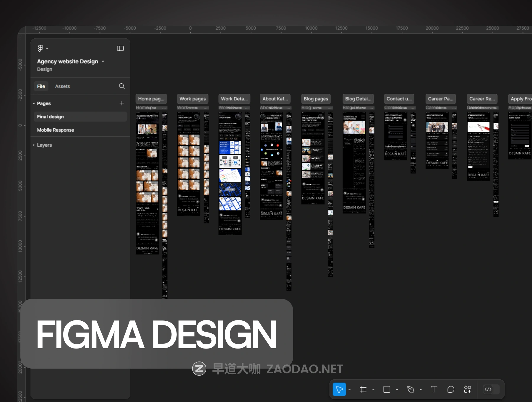Open the Mobile Response page

point(56,130)
